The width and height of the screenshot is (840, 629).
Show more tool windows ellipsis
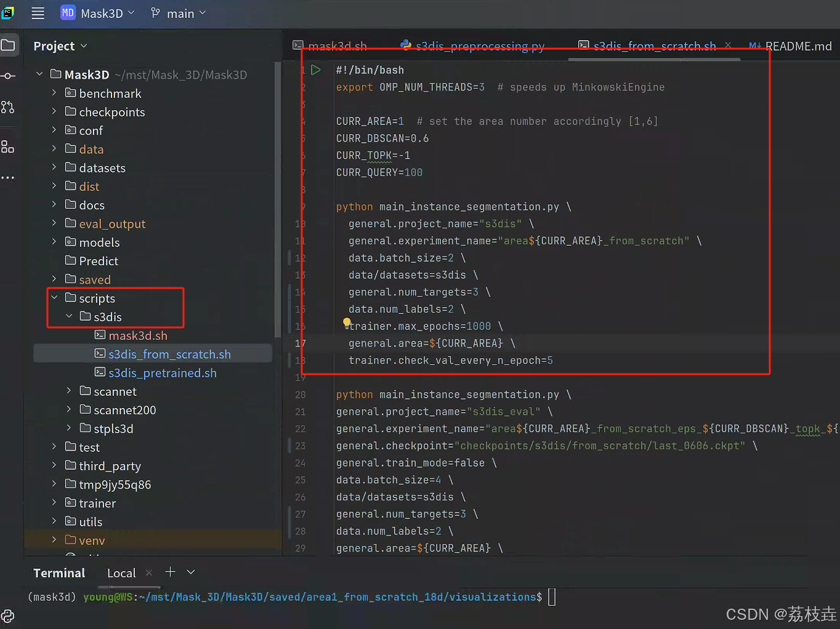(x=7, y=178)
